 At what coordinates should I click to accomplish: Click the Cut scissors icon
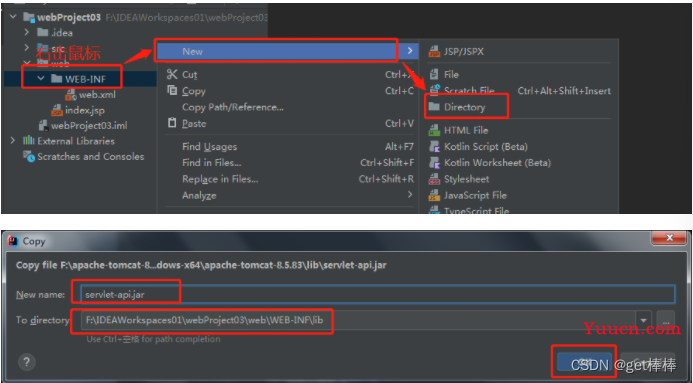(172, 74)
